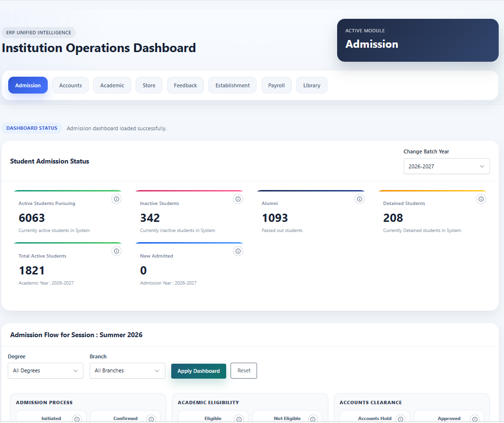The image size is (504, 423).
Task: Show info for Total Active Students card
Action: (x=116, y=251)
